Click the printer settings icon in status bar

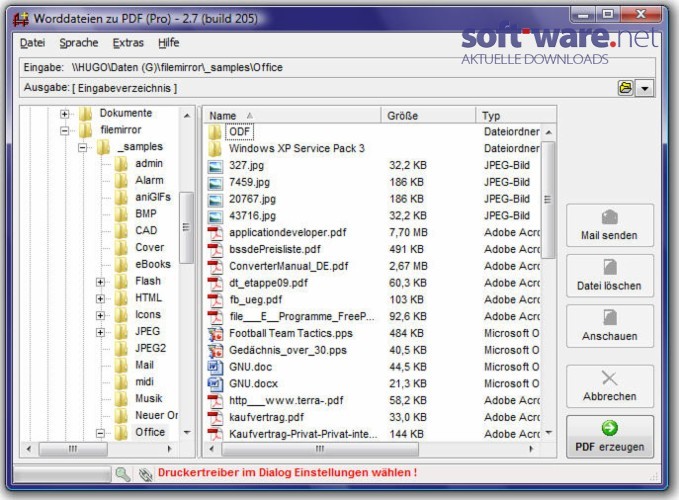146,474
